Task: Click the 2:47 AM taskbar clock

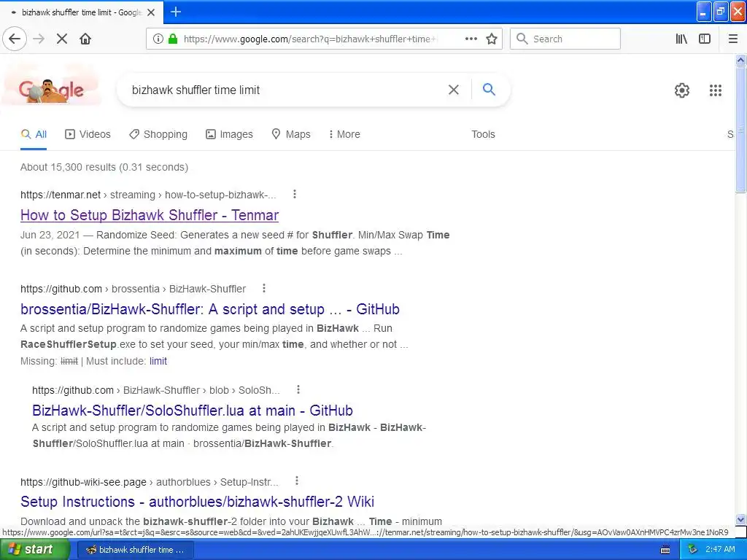Action: pyautogui.click(x=720, y=550)
